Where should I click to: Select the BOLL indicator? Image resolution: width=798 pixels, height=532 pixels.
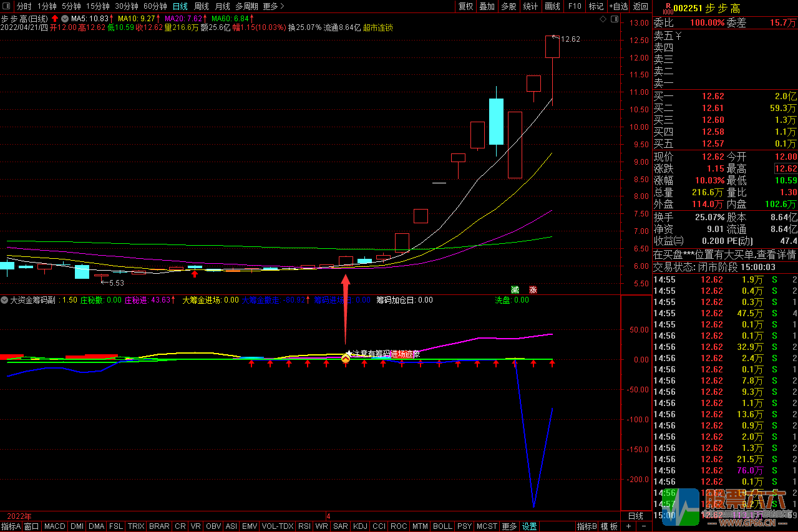point(442,526)
